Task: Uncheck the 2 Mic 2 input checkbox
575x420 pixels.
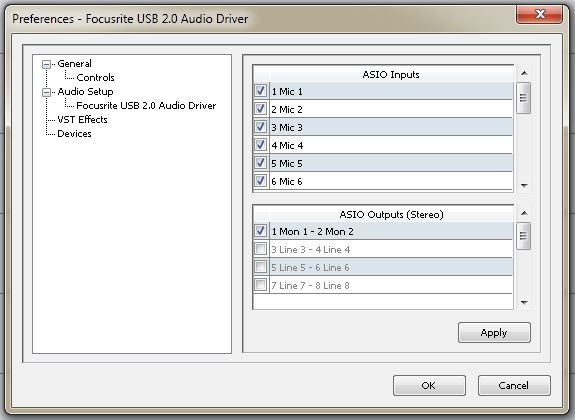Action: click(x=260, y=109)
